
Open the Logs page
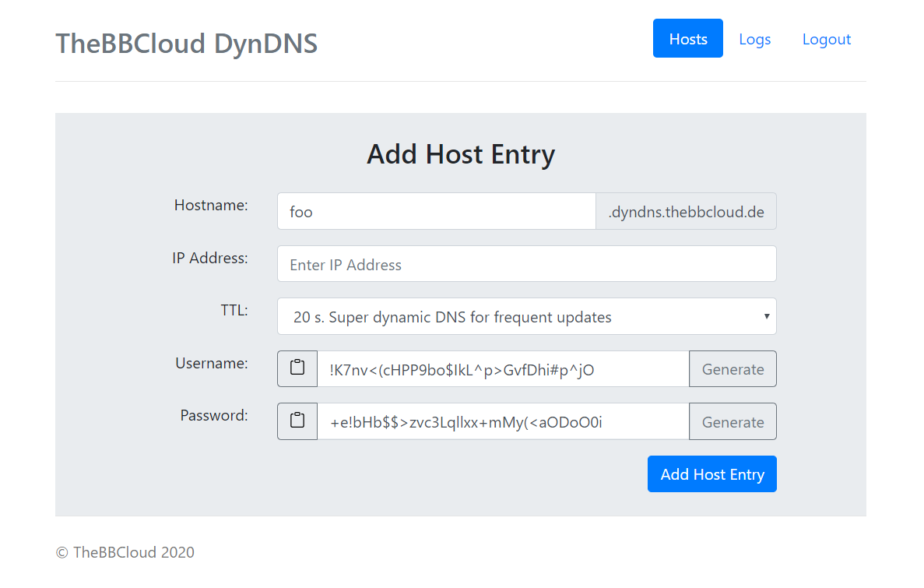pos(754,39)
